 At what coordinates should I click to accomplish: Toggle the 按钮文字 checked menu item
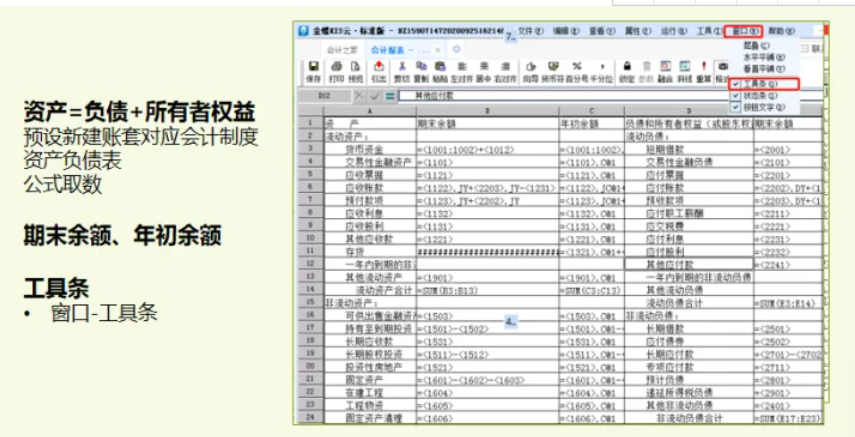pyautogui.click(x=763, y=107)
